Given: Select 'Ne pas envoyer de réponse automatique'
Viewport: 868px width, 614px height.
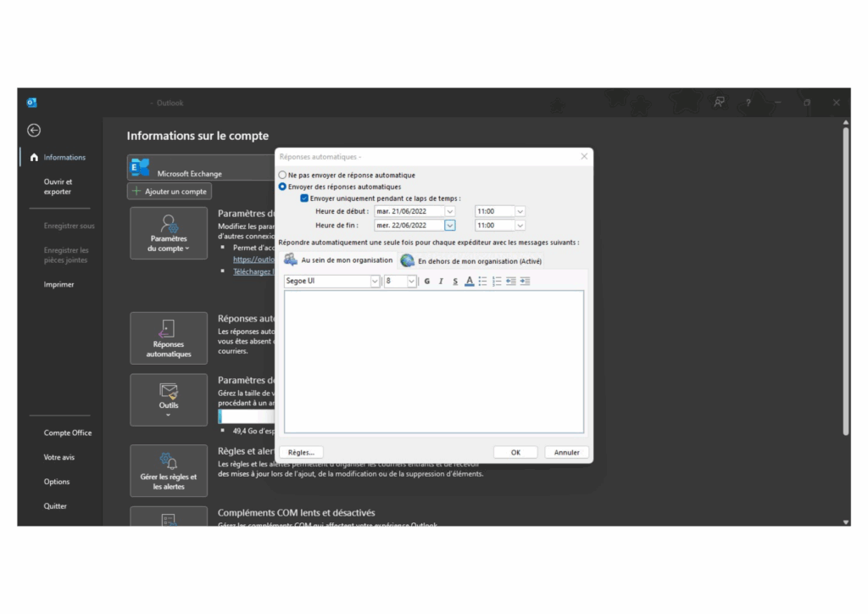Looking at the screenshot, I should coord(283,175).
